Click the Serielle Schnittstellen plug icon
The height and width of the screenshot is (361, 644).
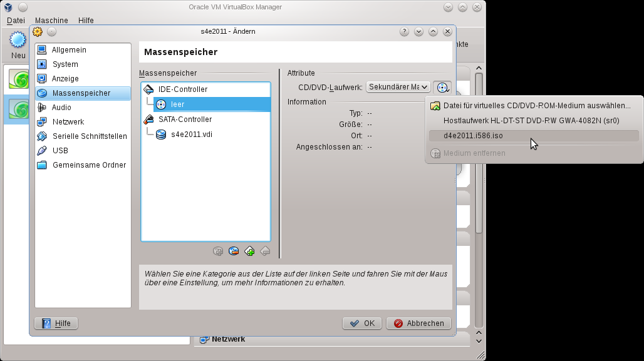click(x=42, y=136)
